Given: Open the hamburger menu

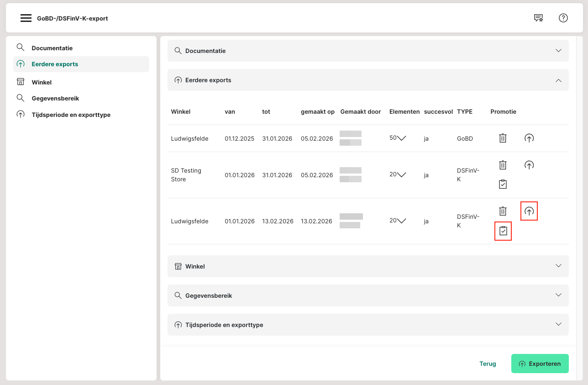Looking at the screenshot, I should (26, 18).
